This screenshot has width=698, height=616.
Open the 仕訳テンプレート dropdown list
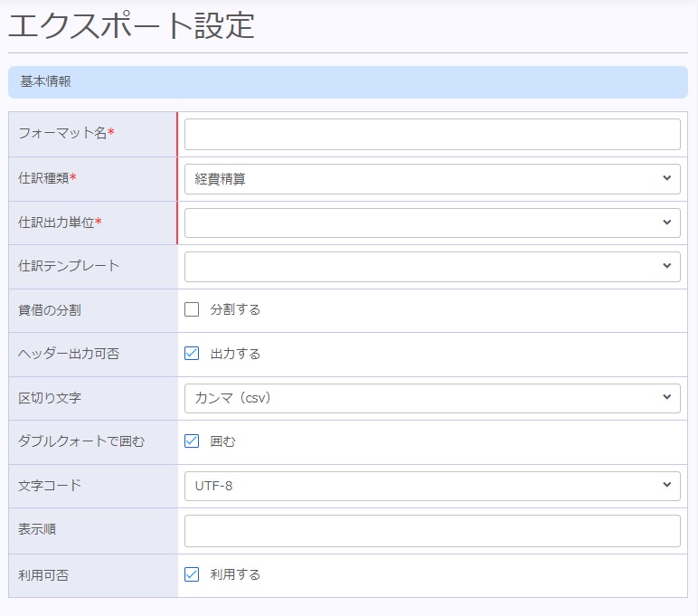[x=432, y=267]
